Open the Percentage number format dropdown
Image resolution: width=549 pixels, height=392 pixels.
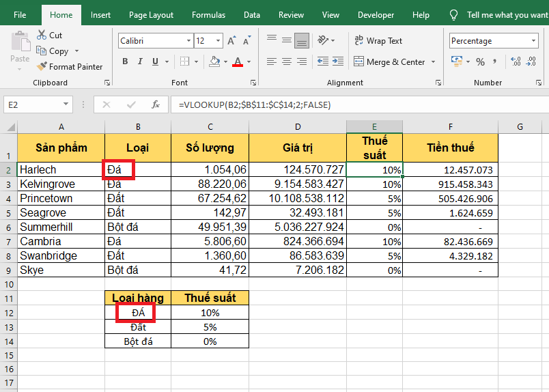533,41
